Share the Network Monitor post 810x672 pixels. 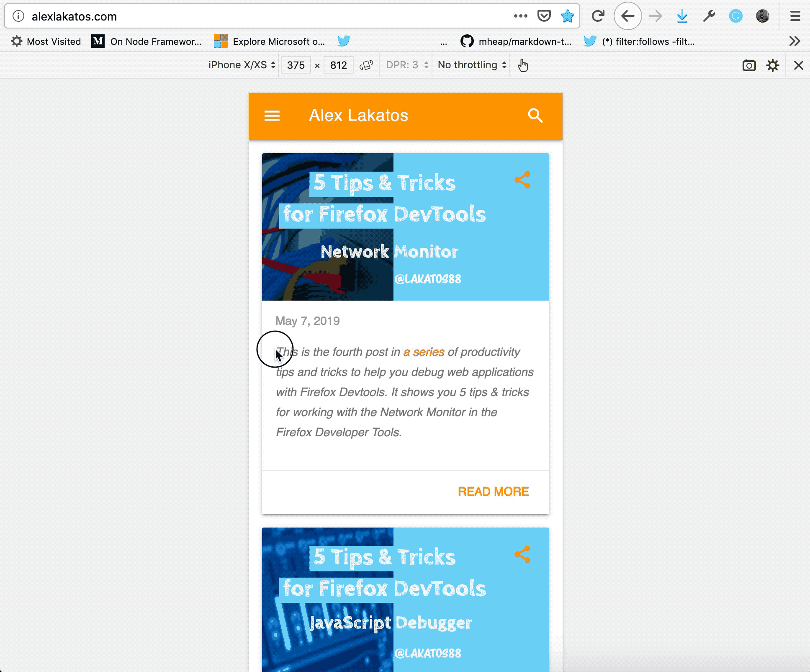click(x=522, y=180)
